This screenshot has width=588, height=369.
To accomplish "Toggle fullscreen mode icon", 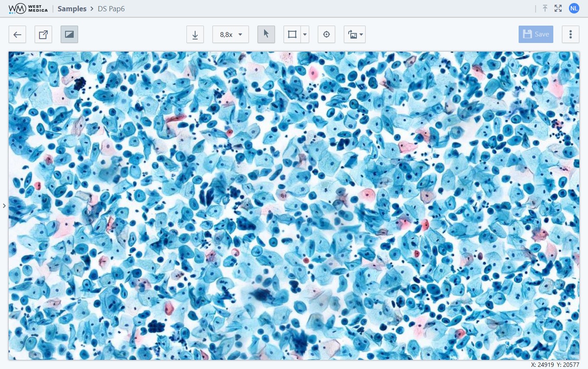I will point(558,8).
